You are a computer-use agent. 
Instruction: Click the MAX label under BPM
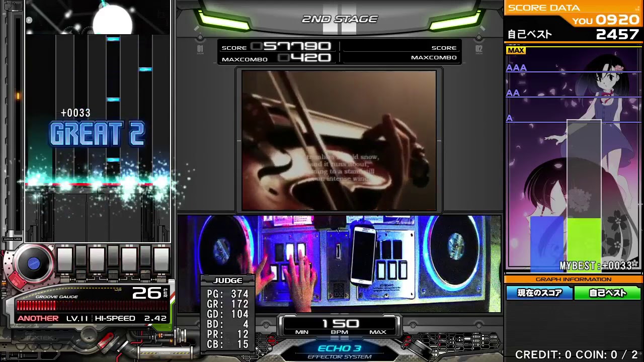point(378,332)
